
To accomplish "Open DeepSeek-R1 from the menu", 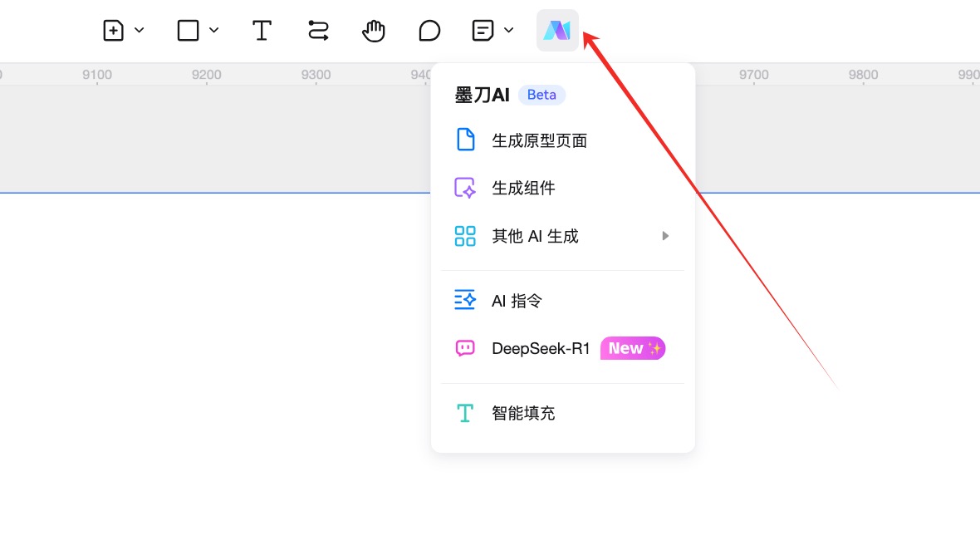I will (562, 348).
